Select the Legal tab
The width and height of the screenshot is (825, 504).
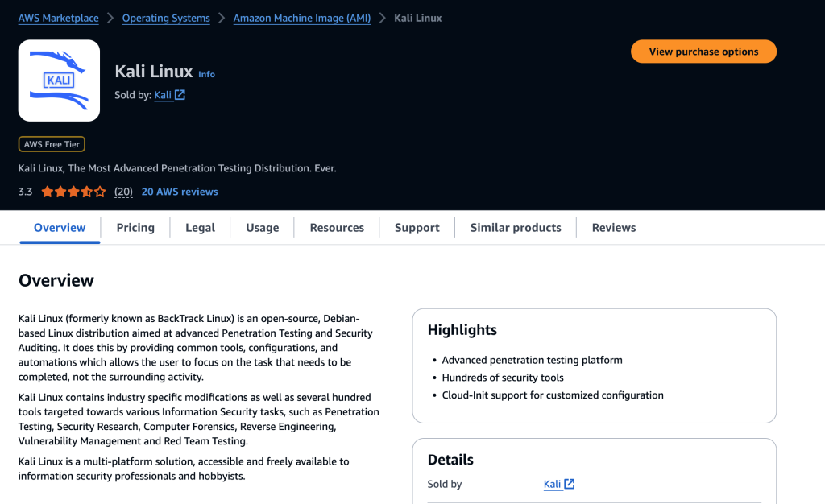[200, 228]
